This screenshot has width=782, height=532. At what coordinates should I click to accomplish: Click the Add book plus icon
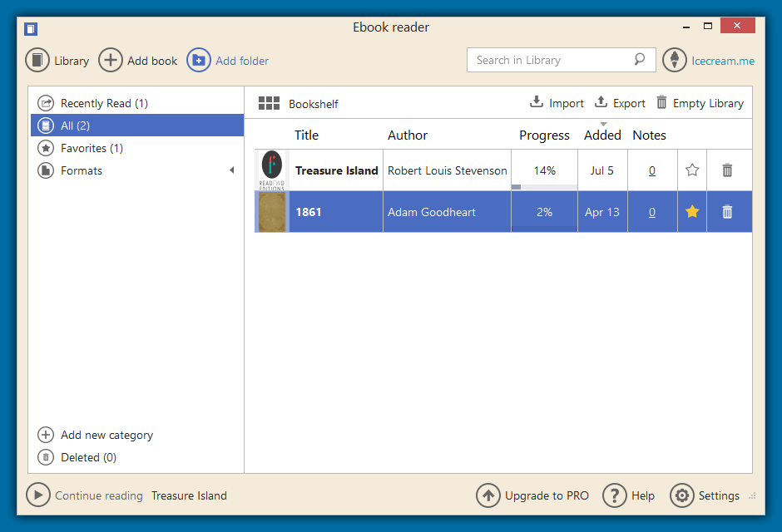[x=111, y=60]
